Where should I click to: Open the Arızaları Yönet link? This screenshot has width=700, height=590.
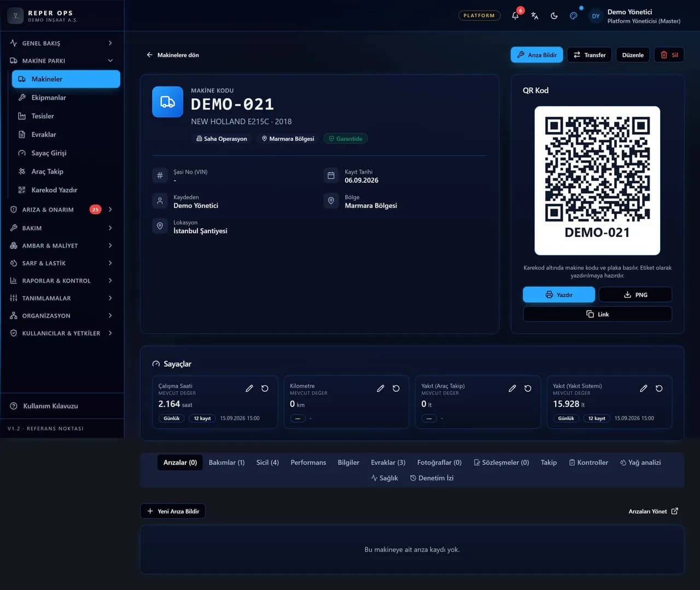point(654,511)
